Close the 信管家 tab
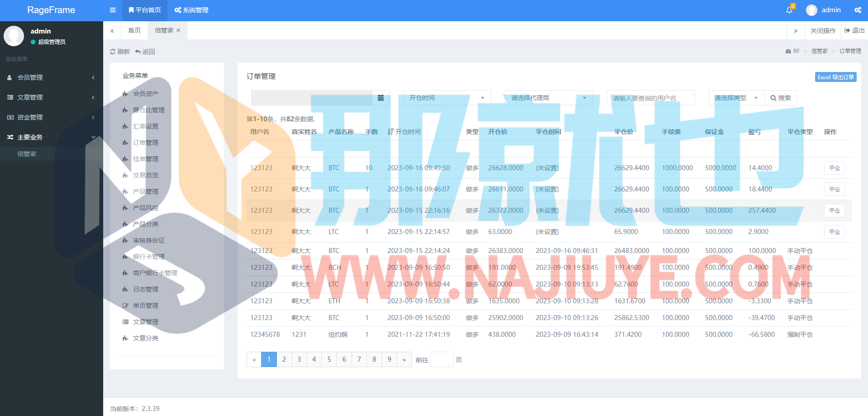868x416 pixels. point(178,30)
